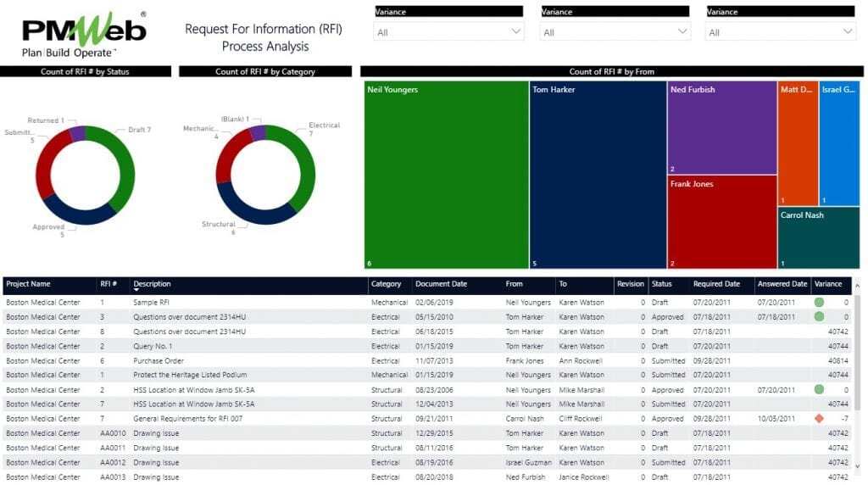Select the Neil Youngers treemap tile

(446, 175)
